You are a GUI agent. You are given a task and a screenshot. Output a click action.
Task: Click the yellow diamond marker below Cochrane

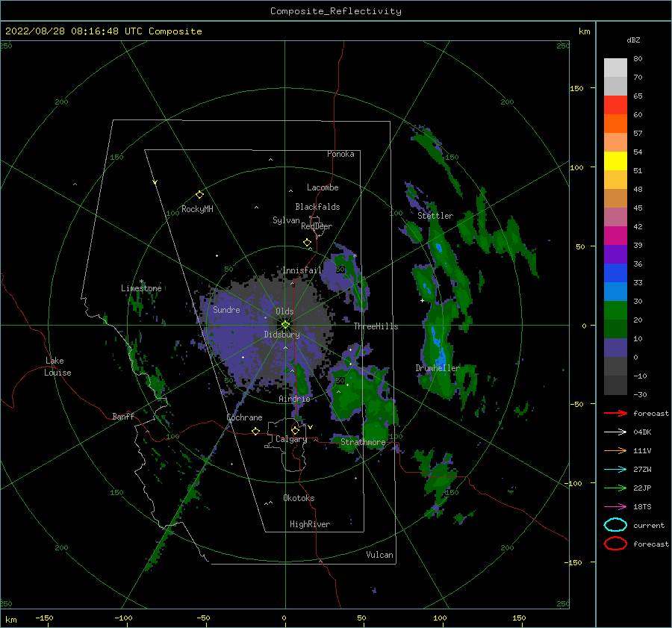(256, 431)
